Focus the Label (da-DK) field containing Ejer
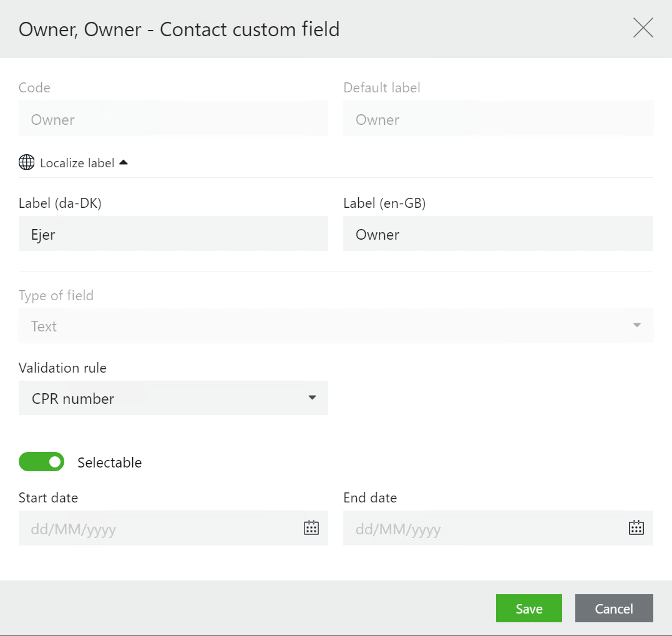This screenshot has width=672, height=636. click(x=173, y=234)
